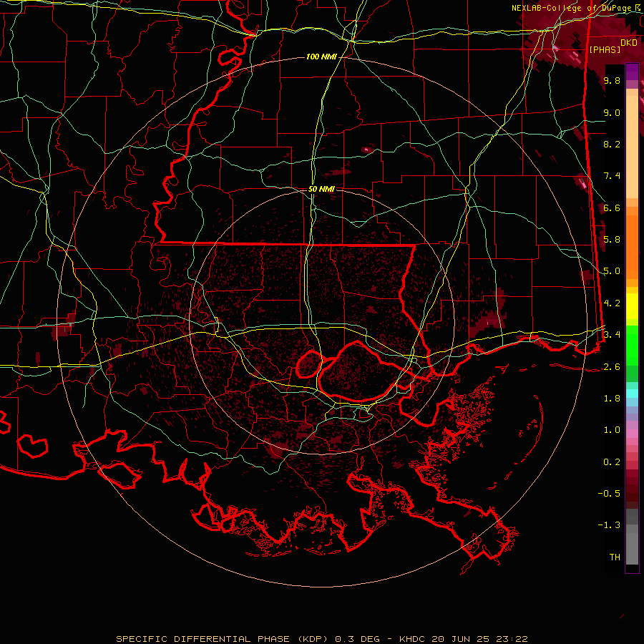Click the TH label on the scale

(615, 557)
